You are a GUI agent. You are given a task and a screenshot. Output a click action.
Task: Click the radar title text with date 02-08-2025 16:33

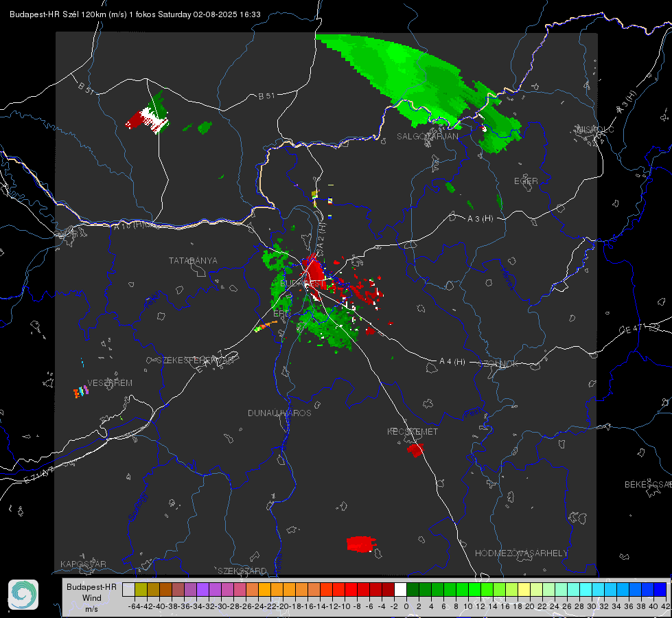[135, 14]
